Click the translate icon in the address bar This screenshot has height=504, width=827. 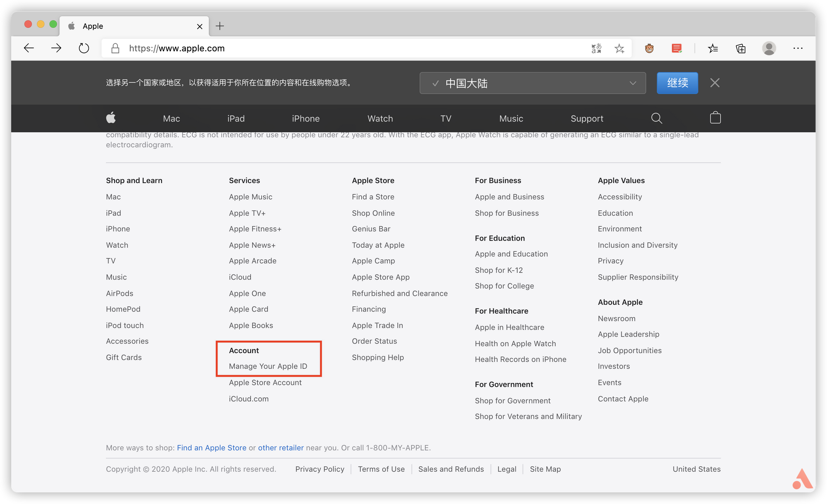click(597, 48)
